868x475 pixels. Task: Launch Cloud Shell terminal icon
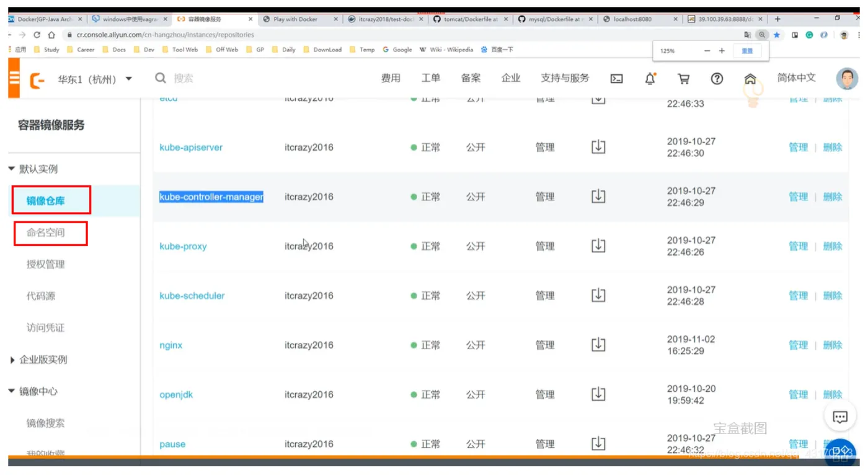tap(616, 79)
